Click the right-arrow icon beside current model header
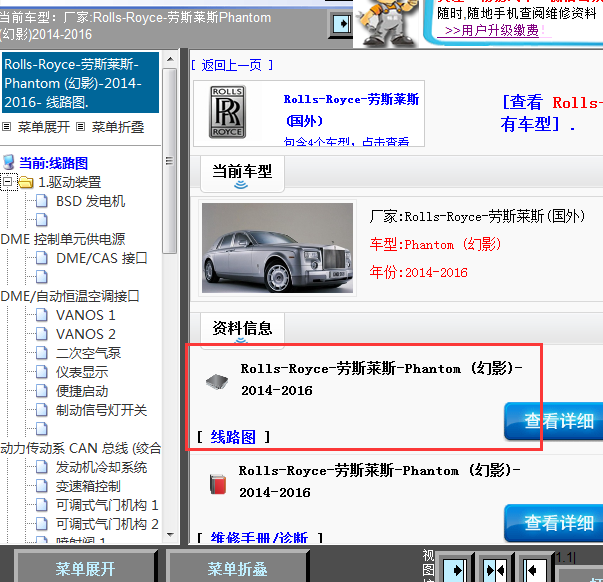Image resolution: width=603 pixels, height=582 pixels. [x=341, y=24]
